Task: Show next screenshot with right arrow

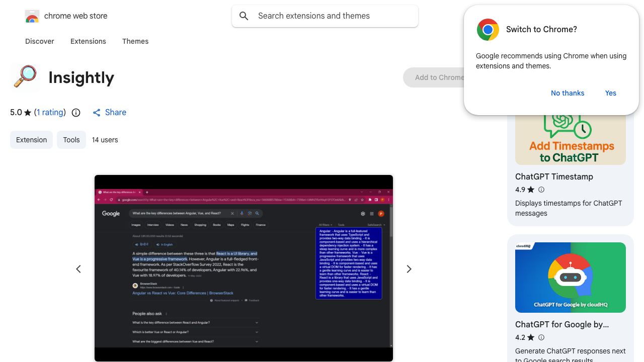Action: point(409,269)
